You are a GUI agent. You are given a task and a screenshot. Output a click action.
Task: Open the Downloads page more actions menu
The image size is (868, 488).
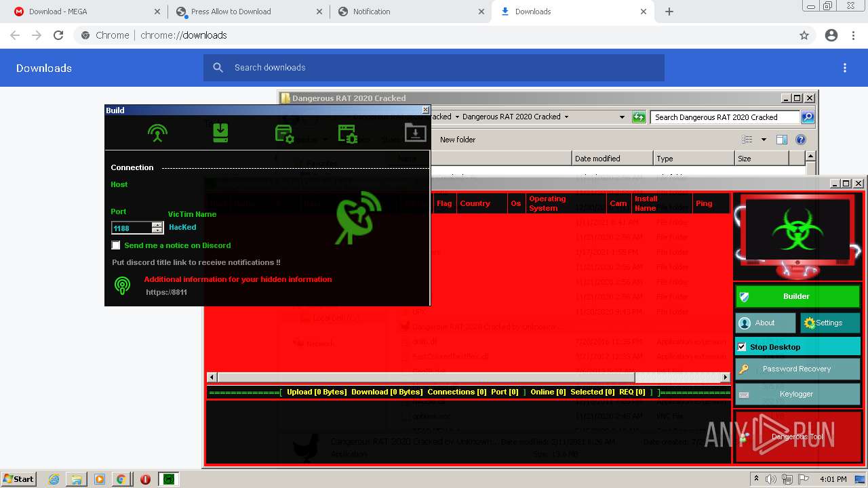(x=845, y=68)
